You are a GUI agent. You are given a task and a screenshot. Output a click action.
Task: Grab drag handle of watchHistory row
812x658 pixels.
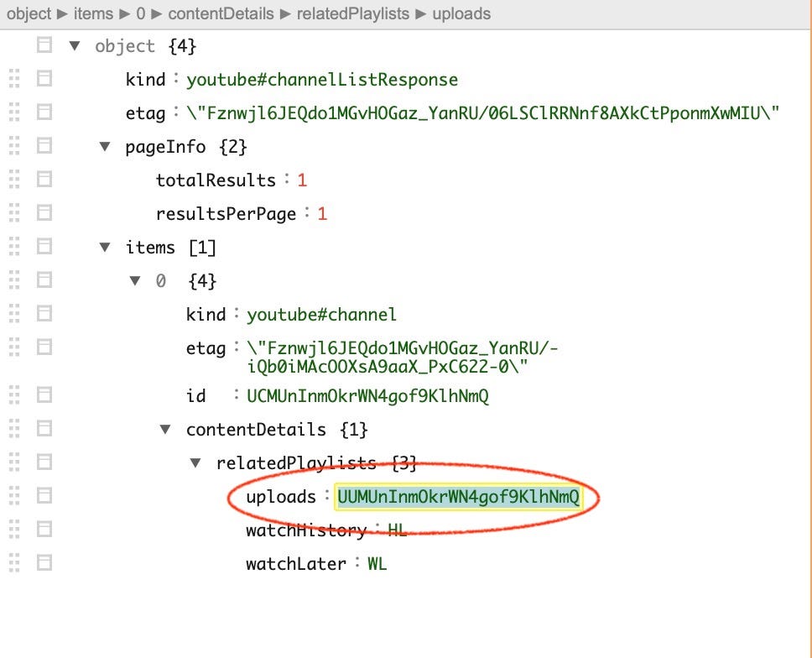(x=14, y=529)
